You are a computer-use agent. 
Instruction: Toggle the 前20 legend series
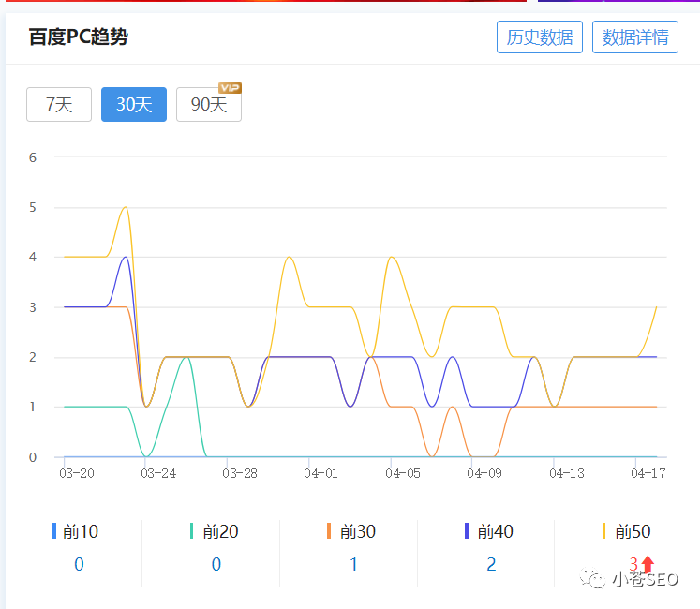[220, 531]
